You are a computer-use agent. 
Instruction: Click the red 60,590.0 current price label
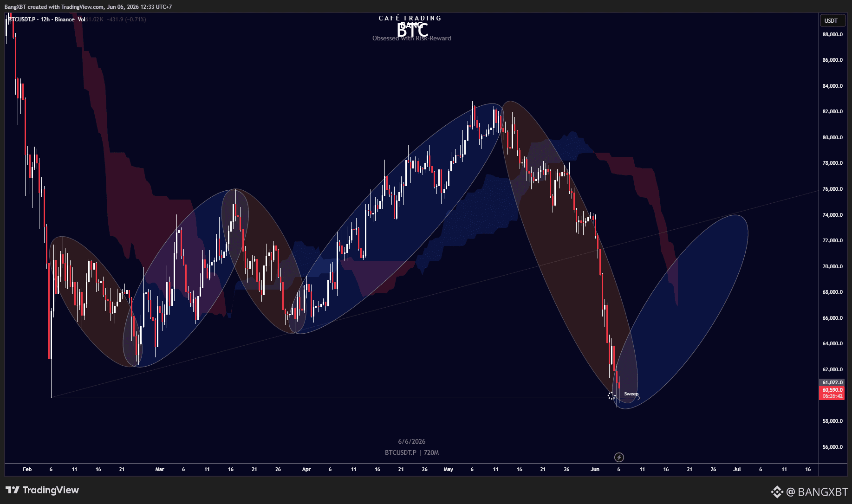[832, 390]
